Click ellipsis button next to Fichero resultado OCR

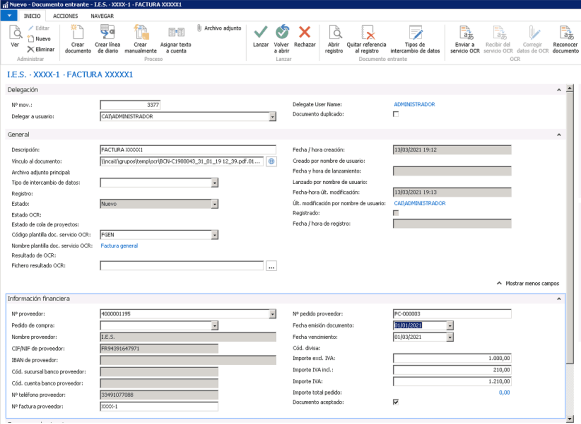click(x=271, y=266)
